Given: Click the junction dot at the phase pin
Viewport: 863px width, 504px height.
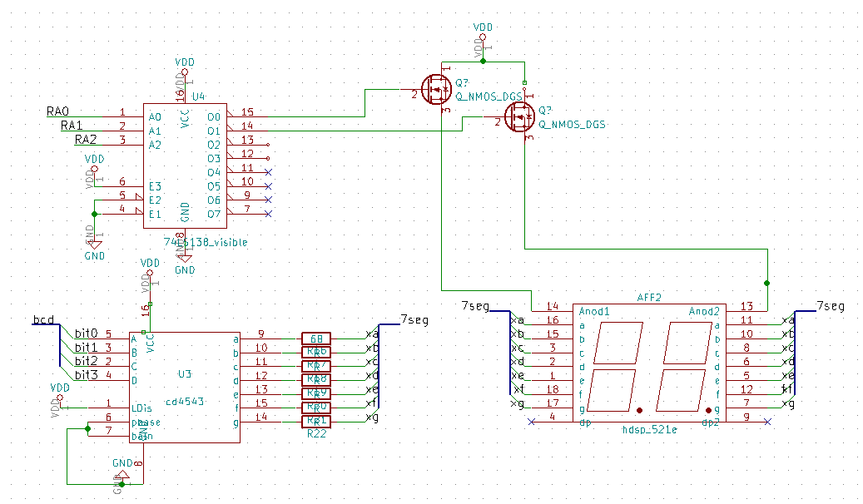Looking at the screenshot, I should coord(88,428).
